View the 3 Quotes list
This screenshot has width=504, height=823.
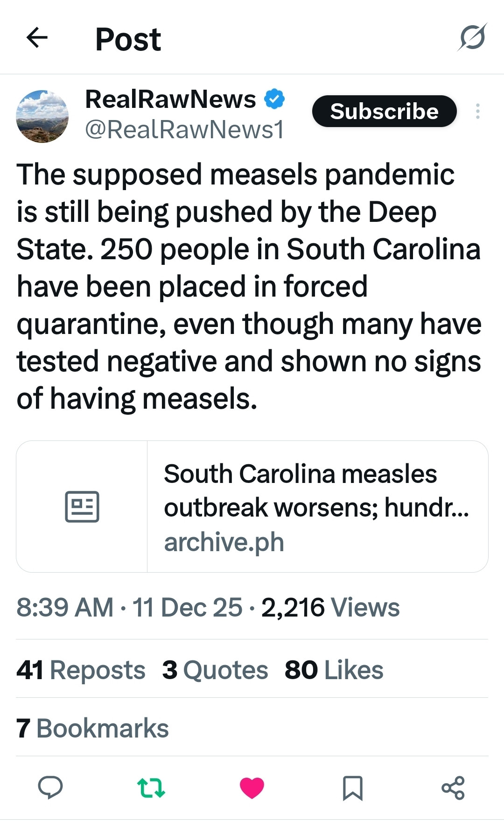(x=215, y=670)
